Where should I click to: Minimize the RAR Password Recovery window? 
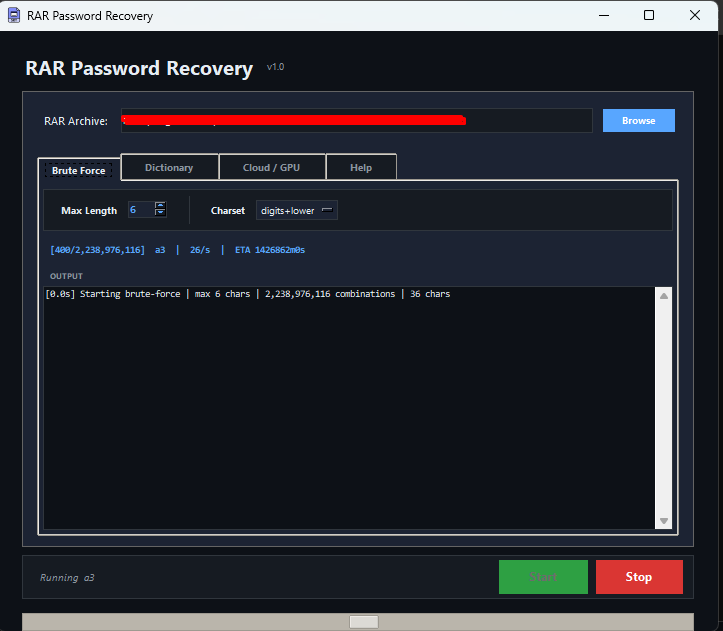pyautogui.click(x=604, y=15)
